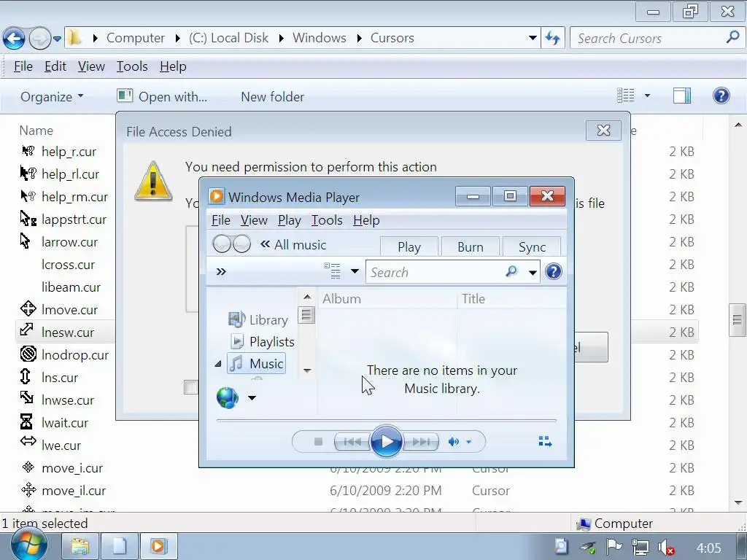Tick the checkbox in File Access Denied dialog
747x560 pixels.
(x=191, y=387)
